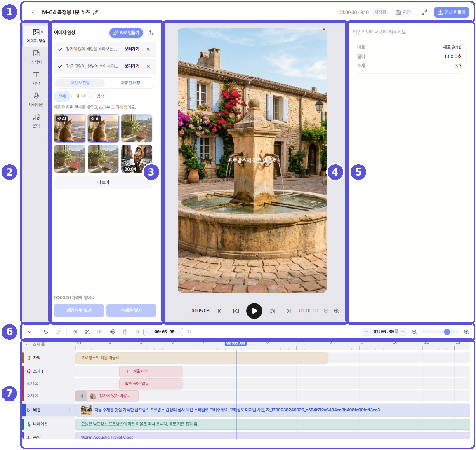Click 보러가기 on the '창가에 앉아' notification
Viewport: 476px width, 450px height.
132,49
